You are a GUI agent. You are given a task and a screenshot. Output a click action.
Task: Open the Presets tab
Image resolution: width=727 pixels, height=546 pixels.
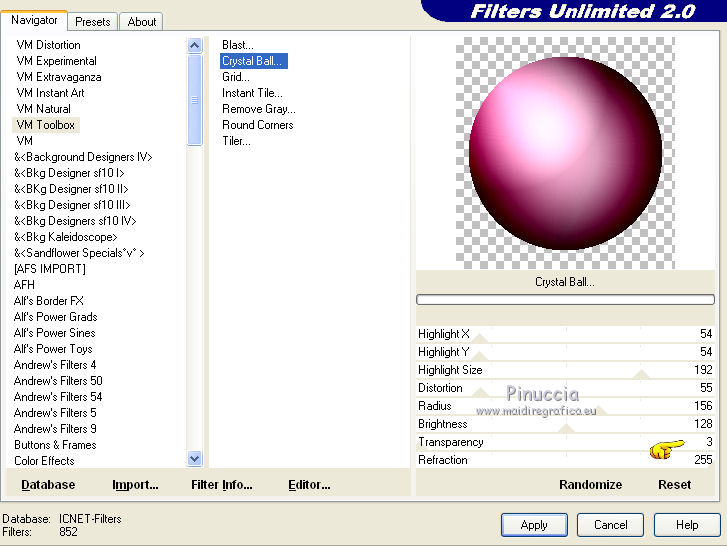(x=93, y=22)
